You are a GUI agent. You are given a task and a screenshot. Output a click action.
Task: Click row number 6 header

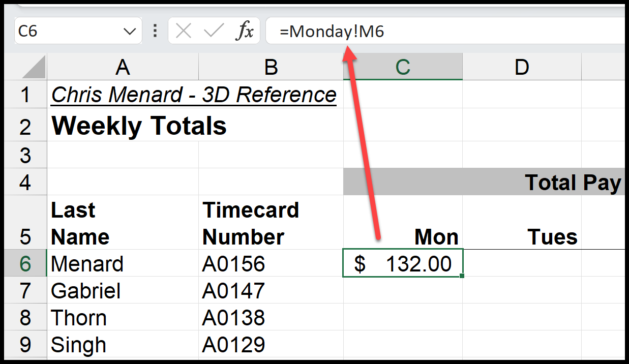[x=25, y=263]
